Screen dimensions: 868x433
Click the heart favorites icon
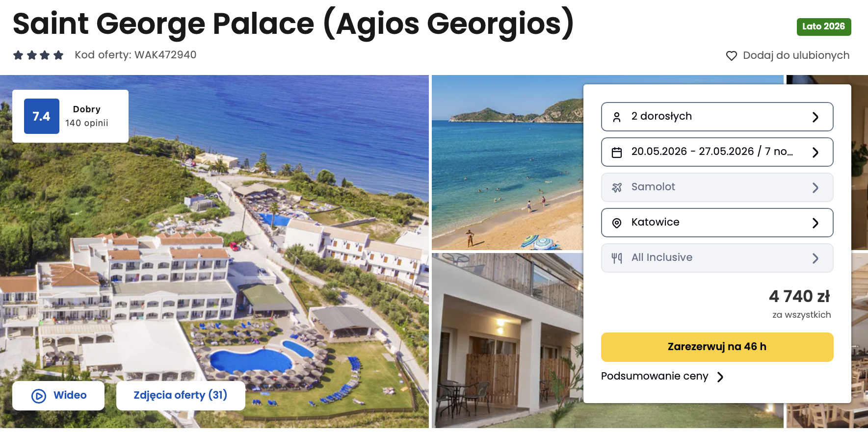coord(731,56)
